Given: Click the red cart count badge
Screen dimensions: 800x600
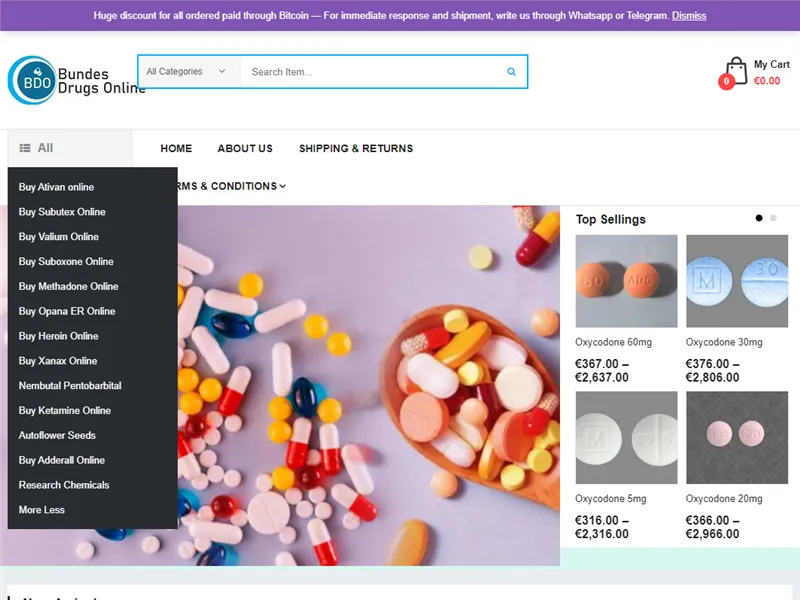Looking at the screenshot, I should click(x=726, y=82).
